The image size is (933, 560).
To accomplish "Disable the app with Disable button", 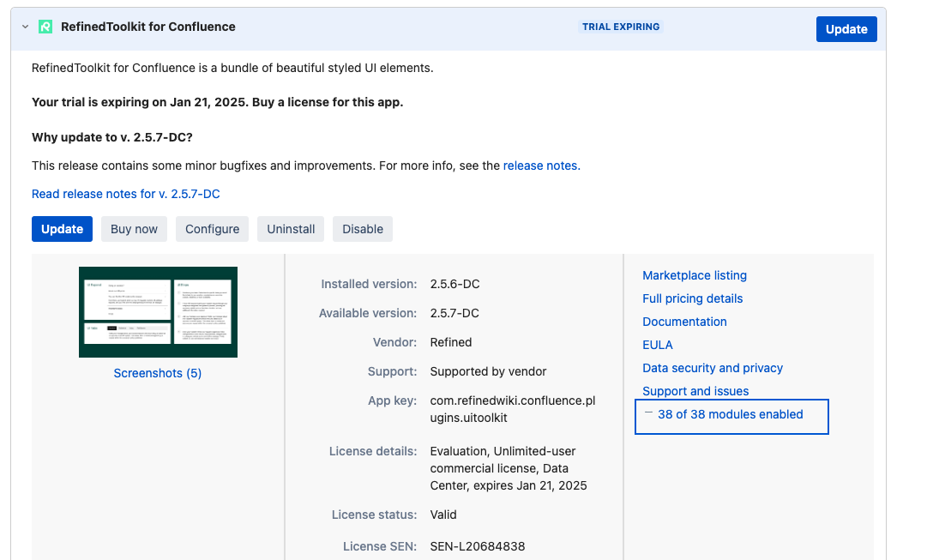I will 363,229.
